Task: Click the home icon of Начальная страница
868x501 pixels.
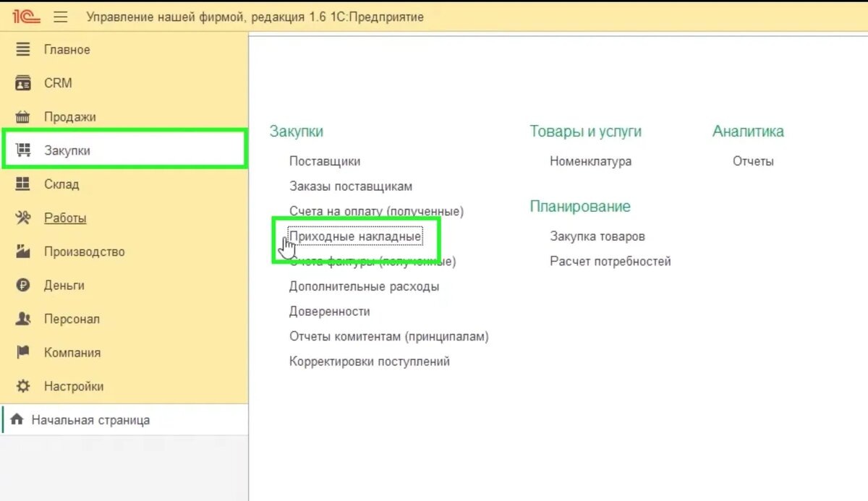Action: 17,420
